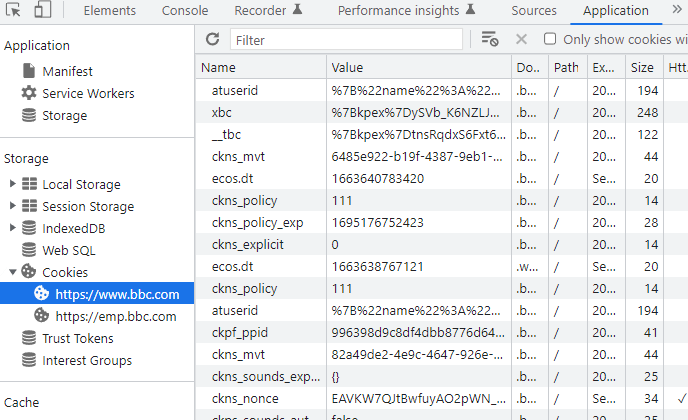Toggle the device toolbar icon

(x=43, y=11)
